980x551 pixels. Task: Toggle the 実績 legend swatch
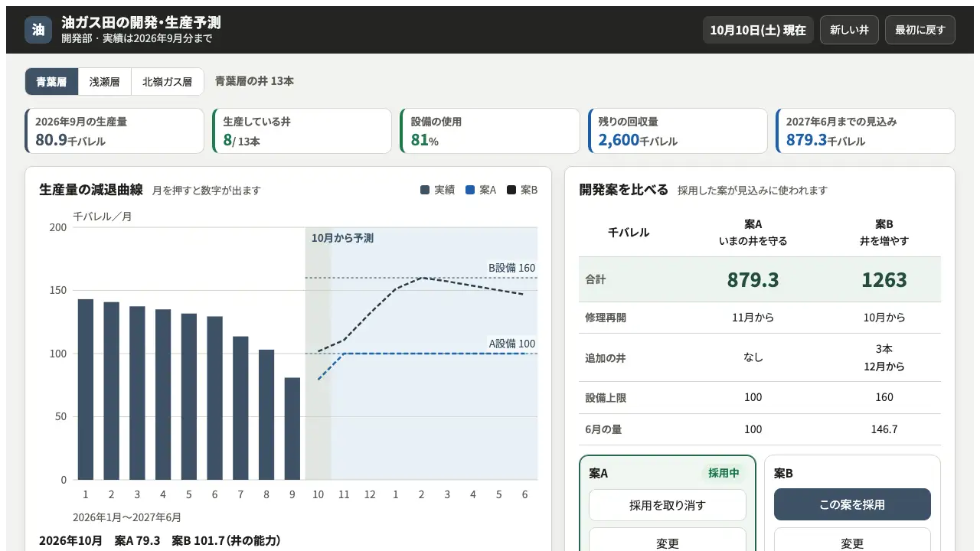(425, 190)
